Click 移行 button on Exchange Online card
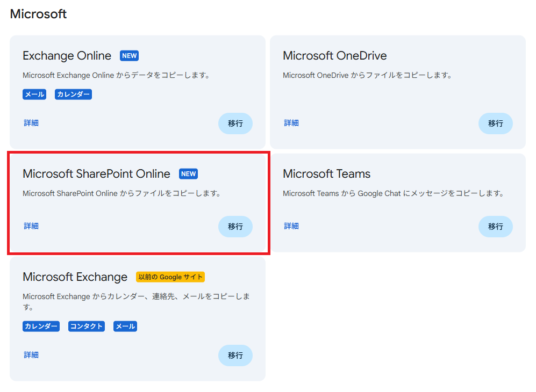 235,124
